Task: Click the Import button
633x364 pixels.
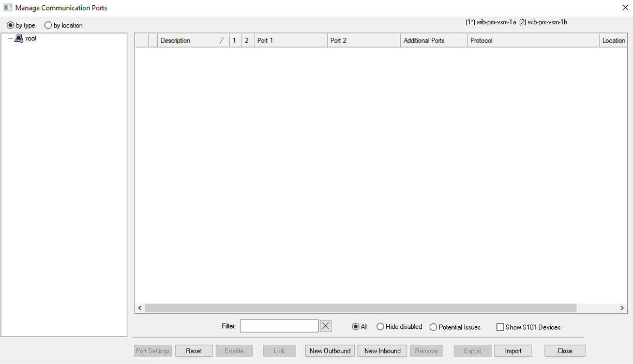Action: (513, 351)
